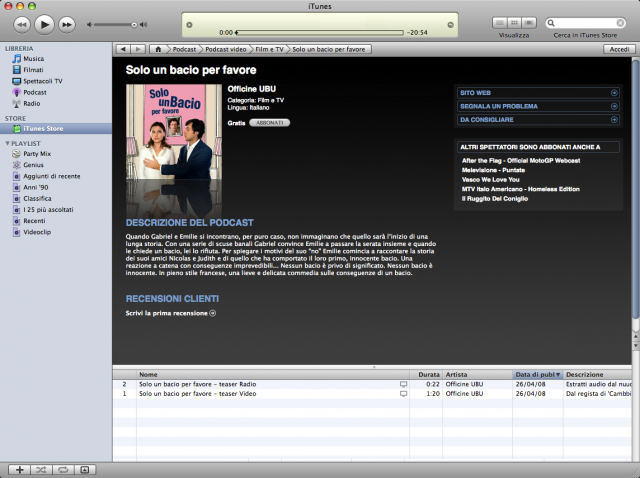Show or hide the artwork viewer
This screenshot has width=640, height=478.
click(x=85, y=469)
